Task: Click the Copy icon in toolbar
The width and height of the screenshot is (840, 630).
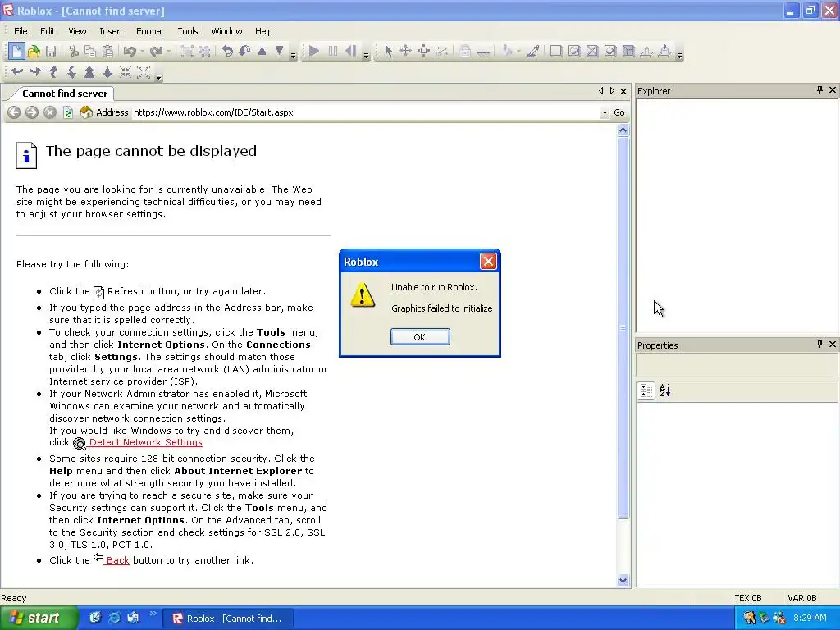Action: click(x=90, y=52)
